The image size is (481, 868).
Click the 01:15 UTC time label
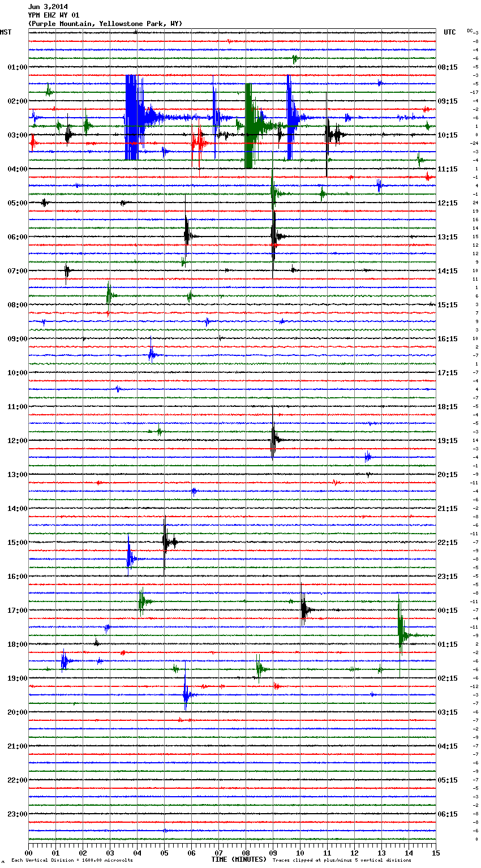448,644
